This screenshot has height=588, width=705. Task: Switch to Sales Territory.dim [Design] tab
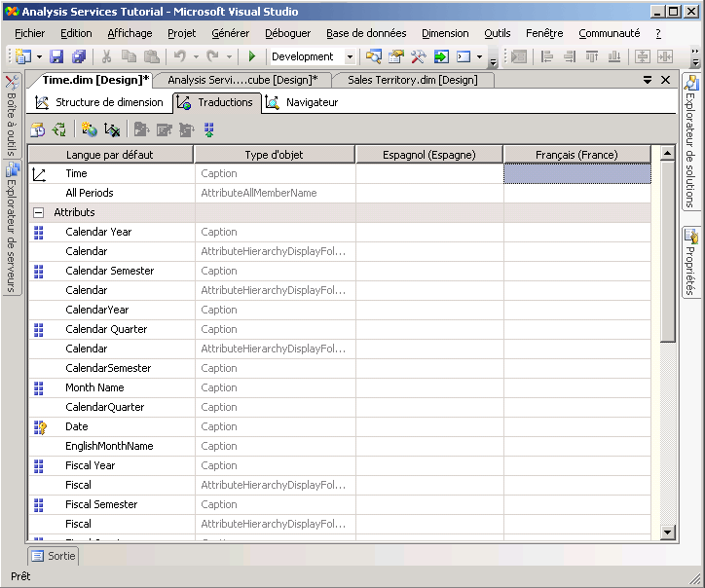(x=412, y=80)
